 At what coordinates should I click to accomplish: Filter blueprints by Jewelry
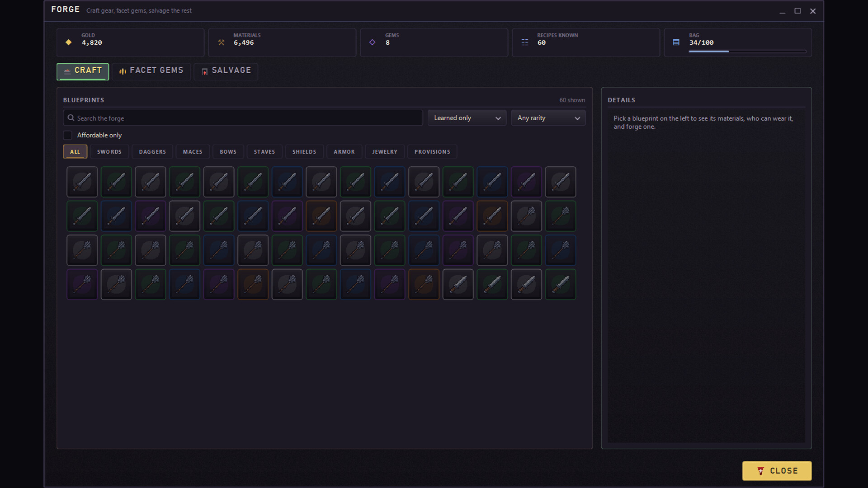[385, 152]
